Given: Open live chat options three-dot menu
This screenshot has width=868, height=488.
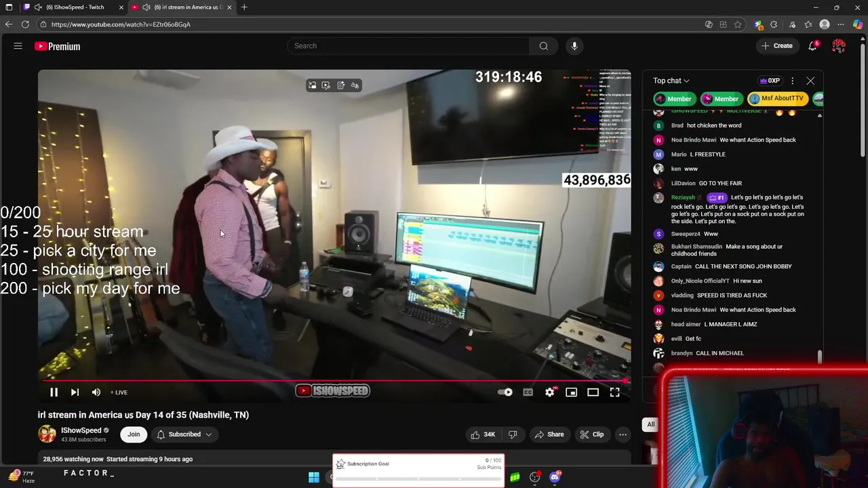Looking at the screenshot, I should pos(792,81).
